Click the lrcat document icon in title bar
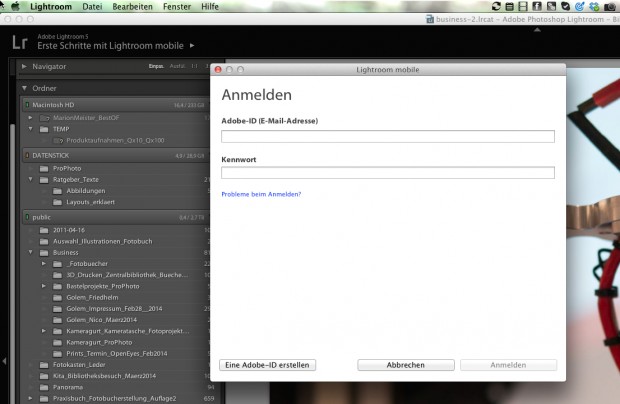Screen dimensions: 620x404 click(x=430, y=19)
